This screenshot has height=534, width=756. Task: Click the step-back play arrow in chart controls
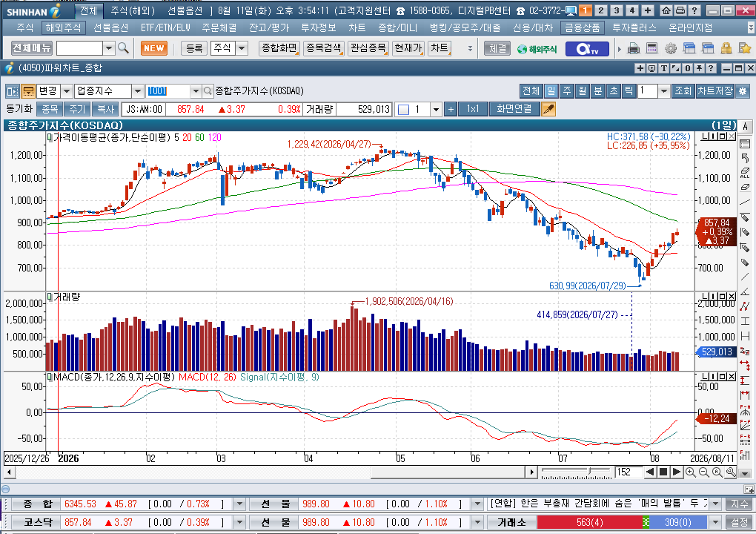pyautogui.click(x=650, y=472)
